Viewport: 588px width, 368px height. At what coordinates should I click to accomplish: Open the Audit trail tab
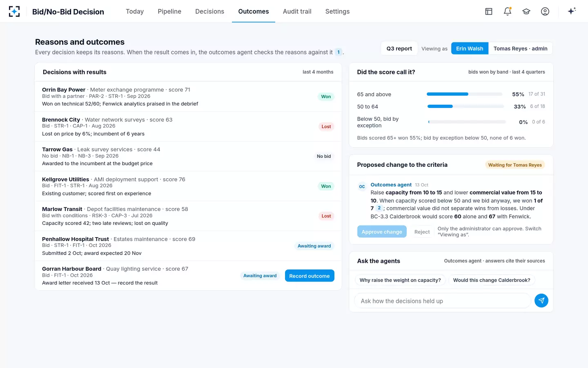[x=297, y=11]
